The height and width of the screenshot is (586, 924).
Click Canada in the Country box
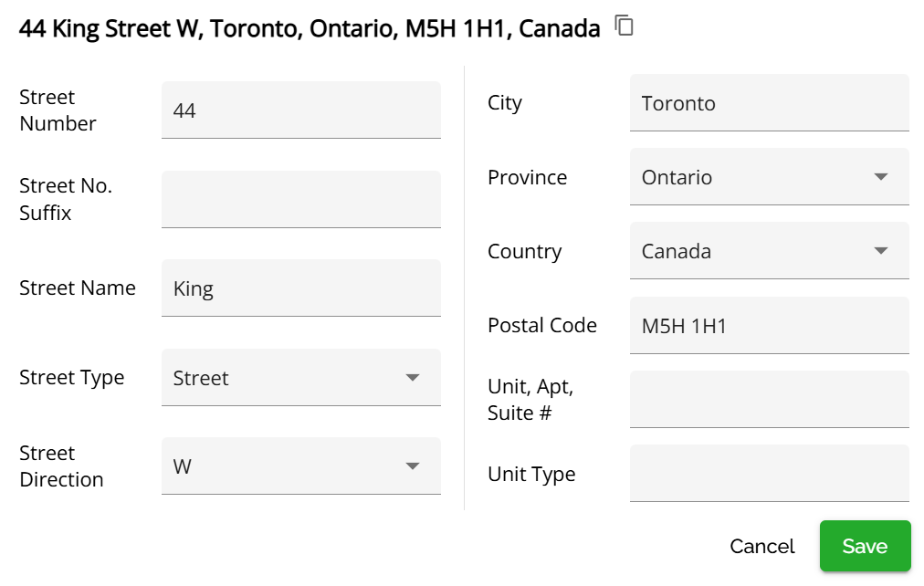point(676,251)
